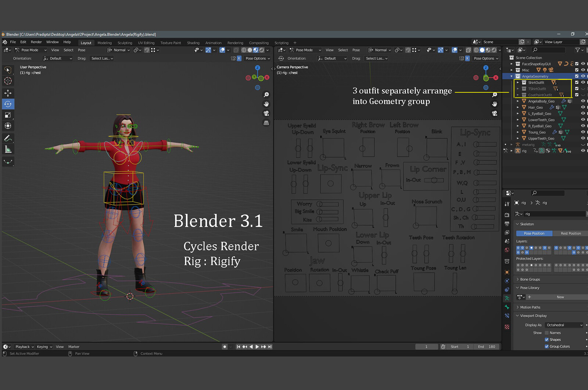Open the Render menu
This screenshot has height=390, width=588.
tap(36, 42)
